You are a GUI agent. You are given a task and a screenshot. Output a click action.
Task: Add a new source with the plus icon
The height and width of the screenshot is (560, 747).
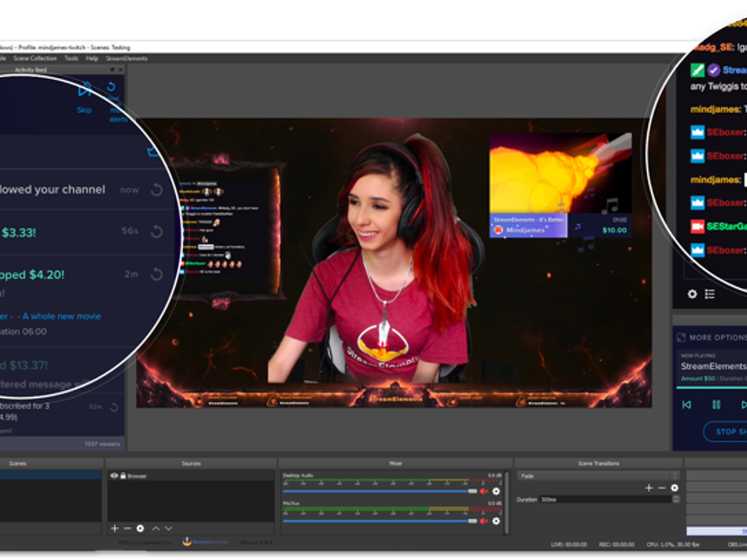click(114, 528)
